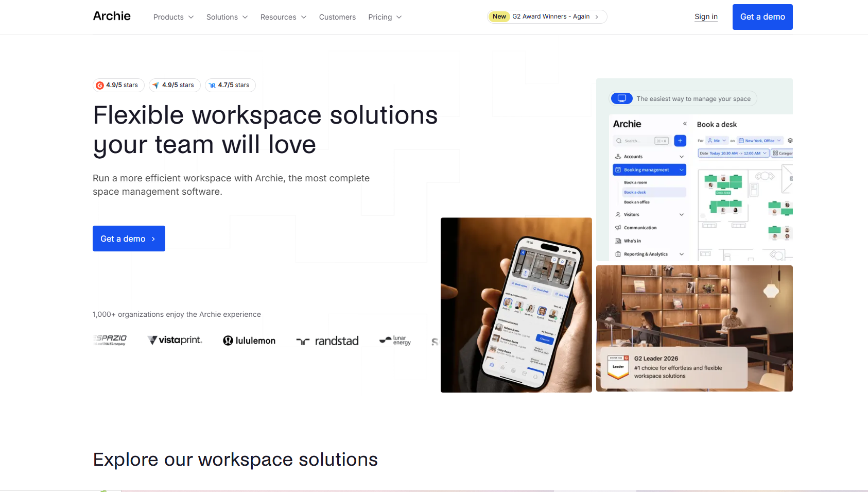This screenshot has width=868, height=492.
Task: Expand the Accounts section chevron
Action: click(682, 157)
